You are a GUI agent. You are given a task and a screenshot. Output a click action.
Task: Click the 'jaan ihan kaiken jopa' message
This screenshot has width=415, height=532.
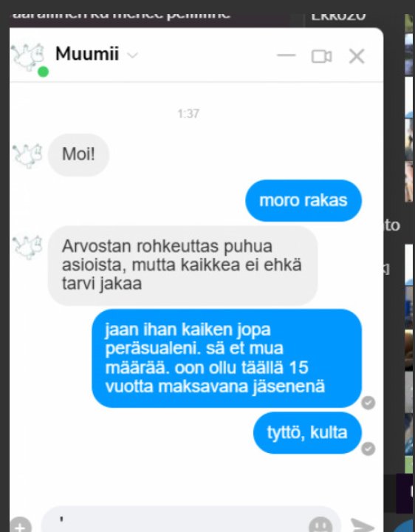click(x=227, y=358)
